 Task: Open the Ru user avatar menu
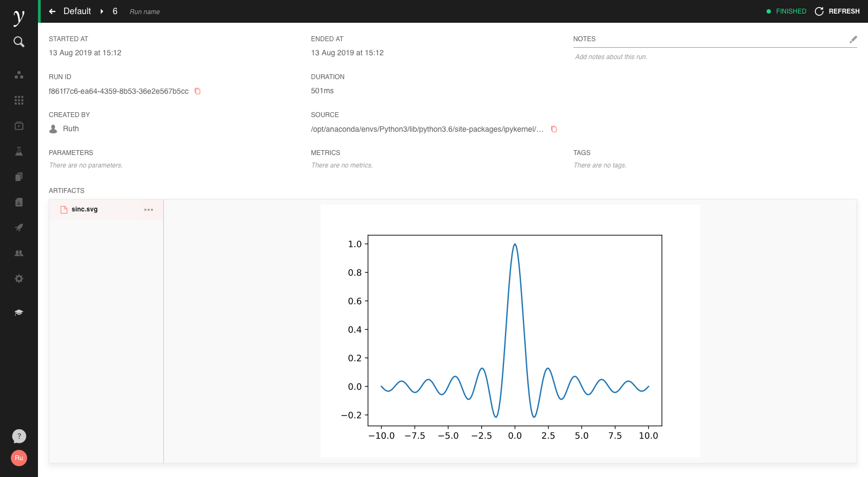[x=19, y=458]
